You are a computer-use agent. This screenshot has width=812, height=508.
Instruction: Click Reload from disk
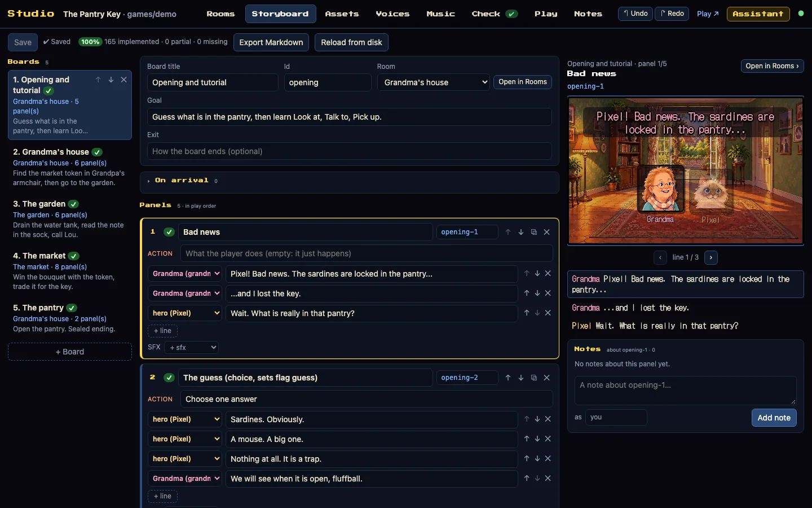tap(351, 42)
